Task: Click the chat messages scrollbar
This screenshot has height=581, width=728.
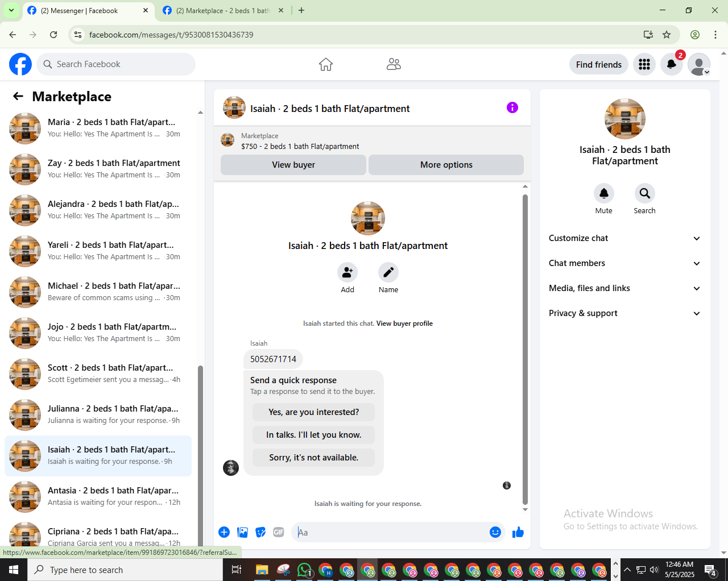Action: [525, 350]
